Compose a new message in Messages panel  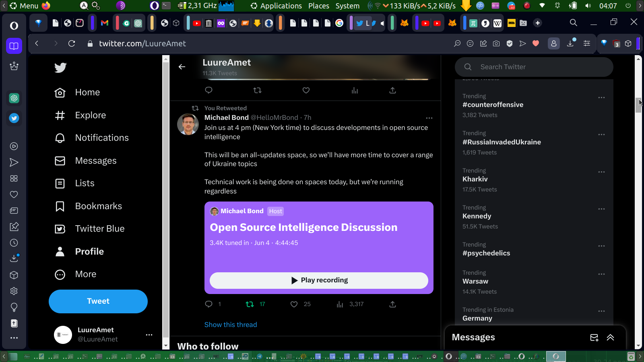tap(594, 337)
